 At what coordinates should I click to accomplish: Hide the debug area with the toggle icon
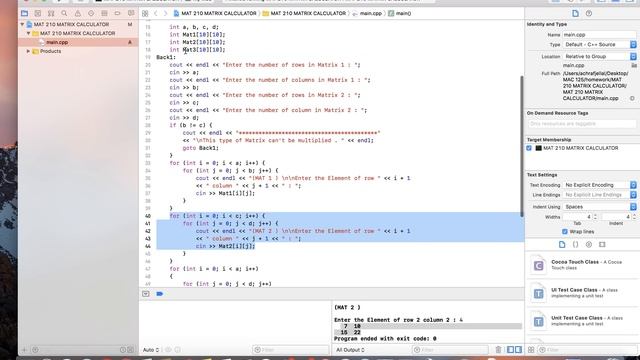pyautogui.click(x=146, y=294)
